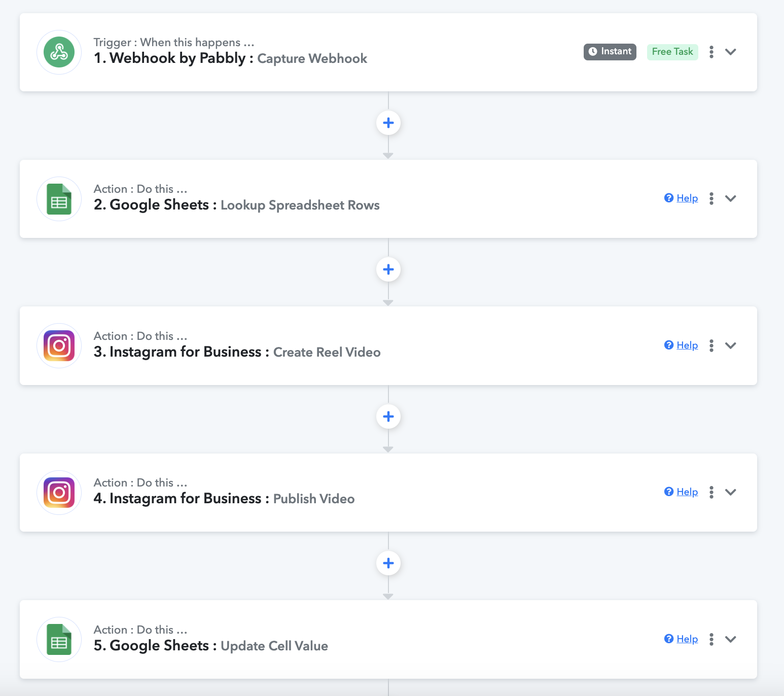
Task: Open Help for Publish Video step
Action: point(681,492)
